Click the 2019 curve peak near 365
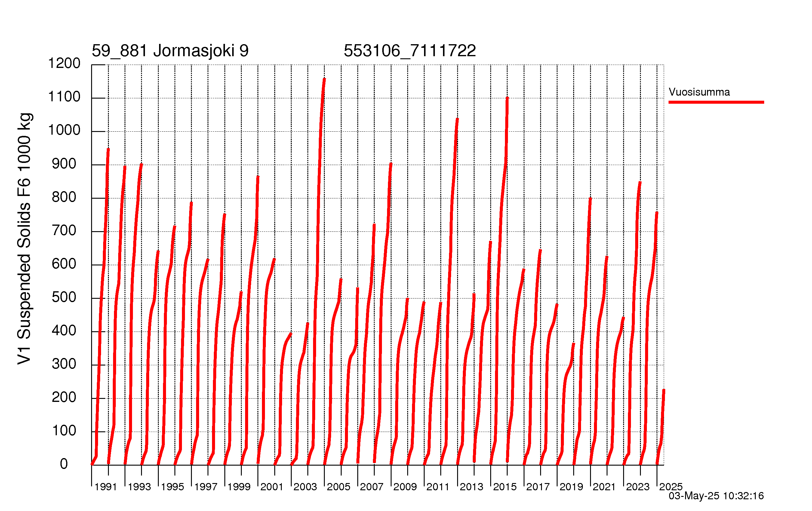This screenshot has height=511, width=812. (x=573, y=344)
